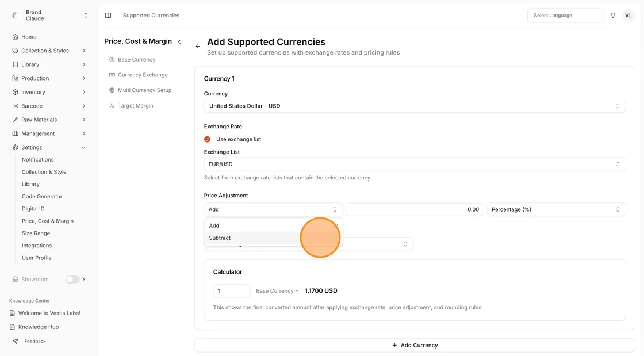
Task: Toggle the Showroom switch
Action: click(x=72, y=280)
